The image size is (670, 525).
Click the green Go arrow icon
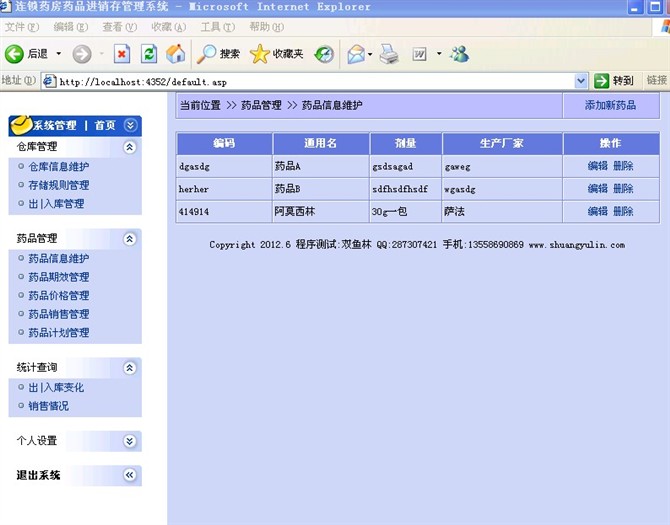601,81
